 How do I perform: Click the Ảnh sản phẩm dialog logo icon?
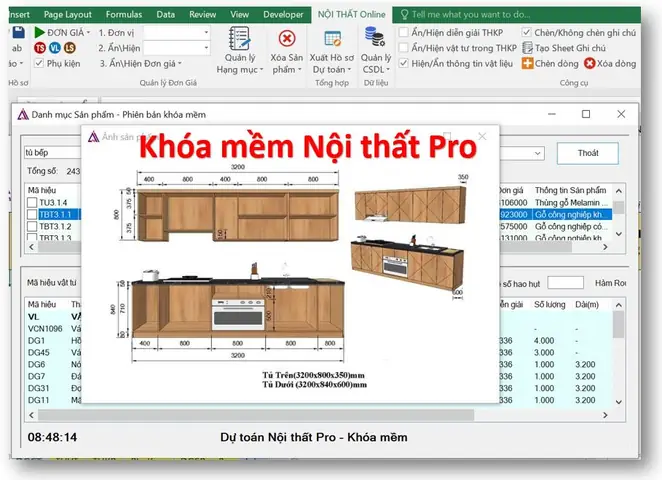click(93, 136)
